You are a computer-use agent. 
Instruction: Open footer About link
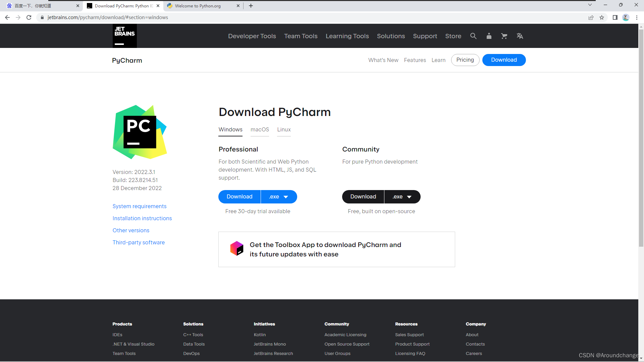[x=472, y=335]
